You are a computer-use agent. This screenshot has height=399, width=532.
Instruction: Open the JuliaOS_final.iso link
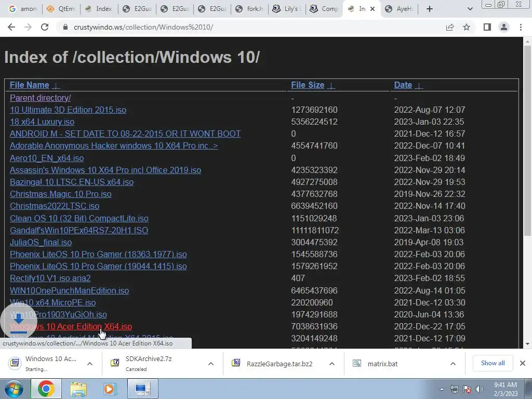41,242
